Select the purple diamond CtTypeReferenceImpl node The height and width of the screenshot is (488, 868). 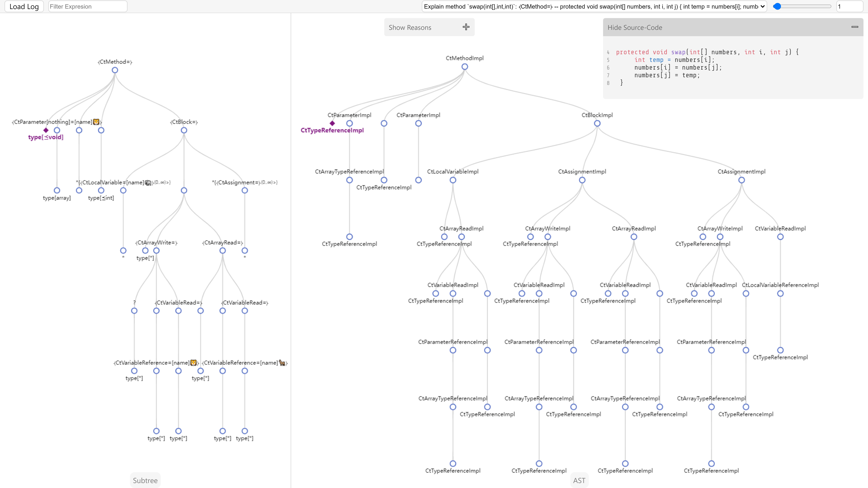click(332, 123)
